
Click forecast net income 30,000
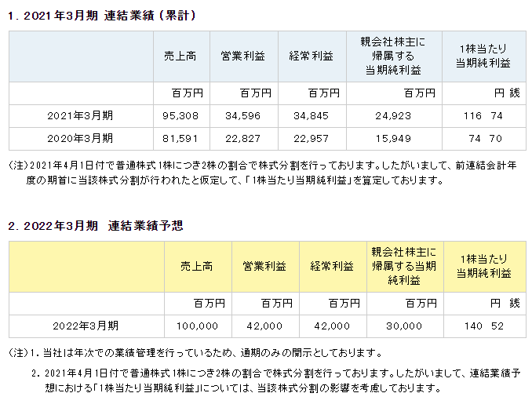point(404,326)
